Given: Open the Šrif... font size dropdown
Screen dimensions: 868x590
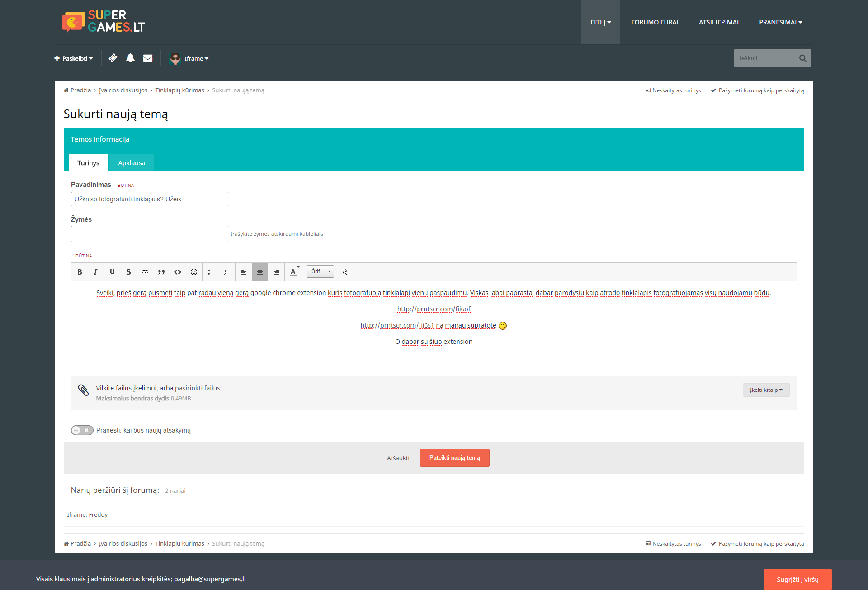Looking at the screenshot, I should point(321,271).
